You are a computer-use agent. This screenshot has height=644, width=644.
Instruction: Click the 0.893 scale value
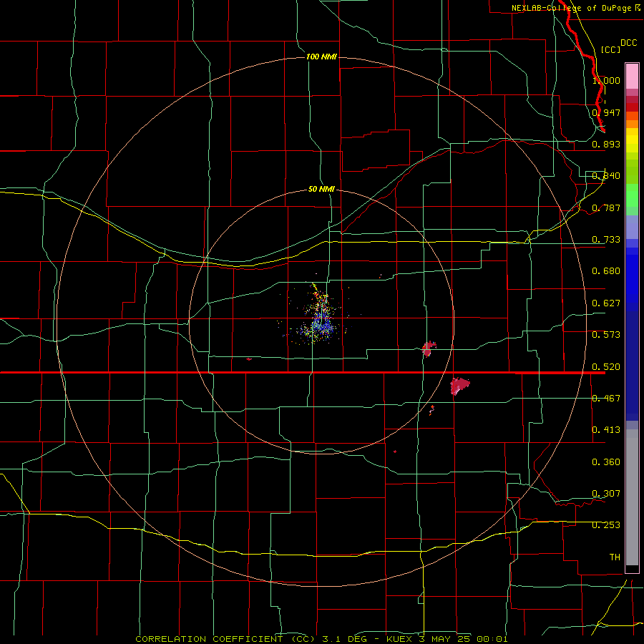click(x=606, y=144)
